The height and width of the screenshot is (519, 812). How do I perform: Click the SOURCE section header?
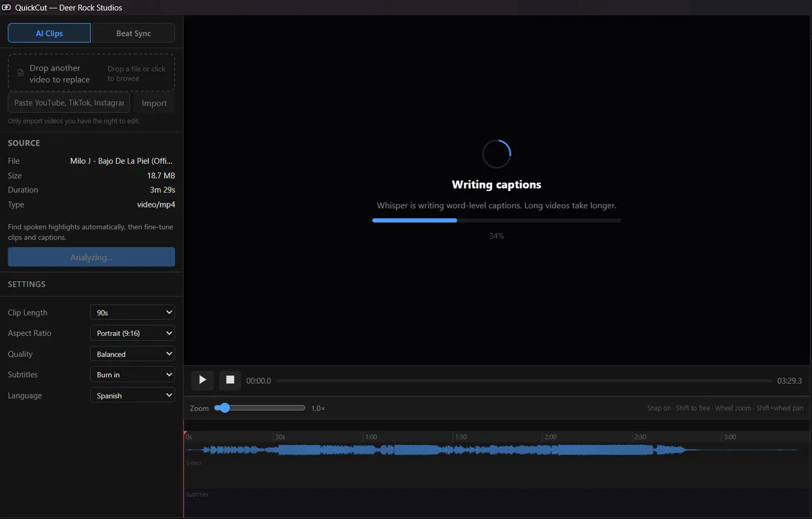point(23,143)
